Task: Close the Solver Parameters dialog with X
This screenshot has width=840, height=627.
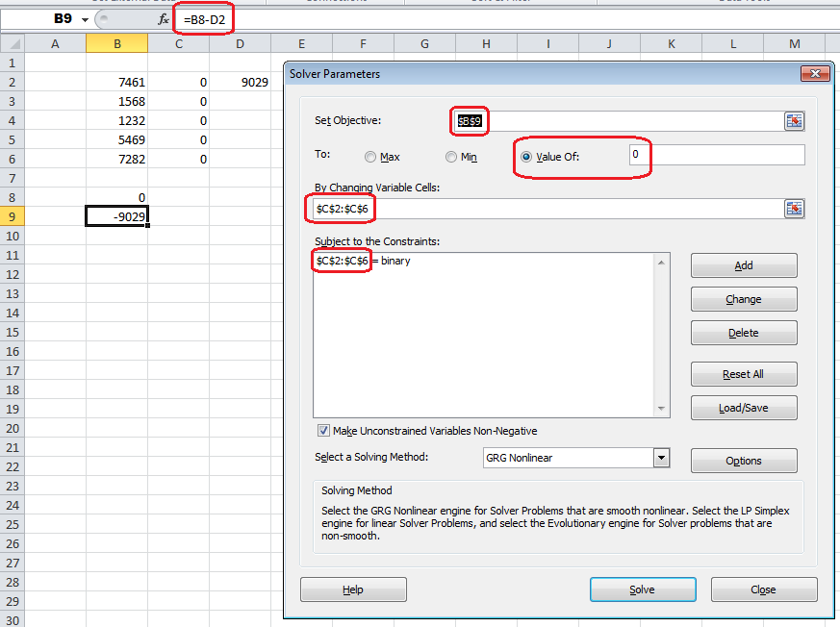Action: coord(815,73)
